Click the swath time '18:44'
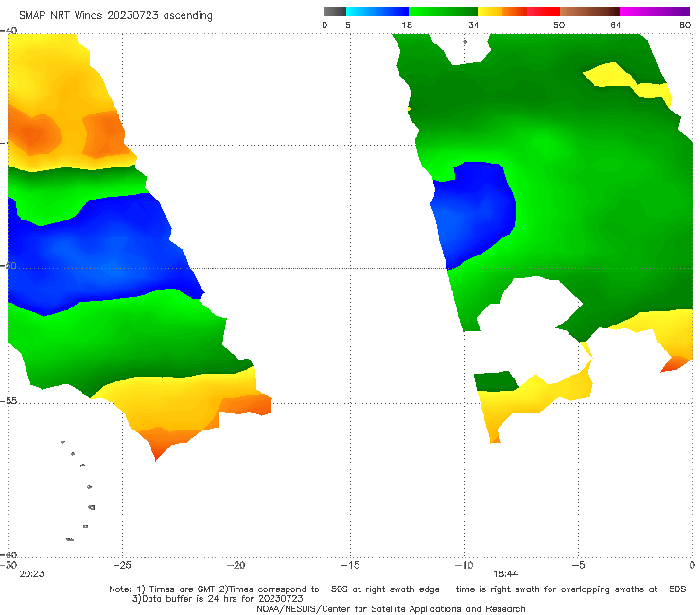Image resolution: width=700 pixels, height=615 pixels. point(505,574)
